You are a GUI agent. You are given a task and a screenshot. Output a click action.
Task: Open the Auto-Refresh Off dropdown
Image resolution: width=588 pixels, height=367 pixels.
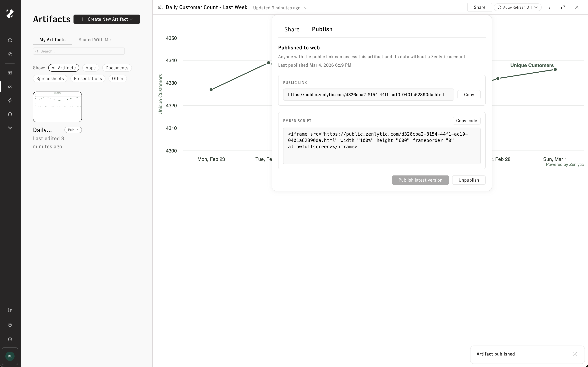(x=517, y=7)
